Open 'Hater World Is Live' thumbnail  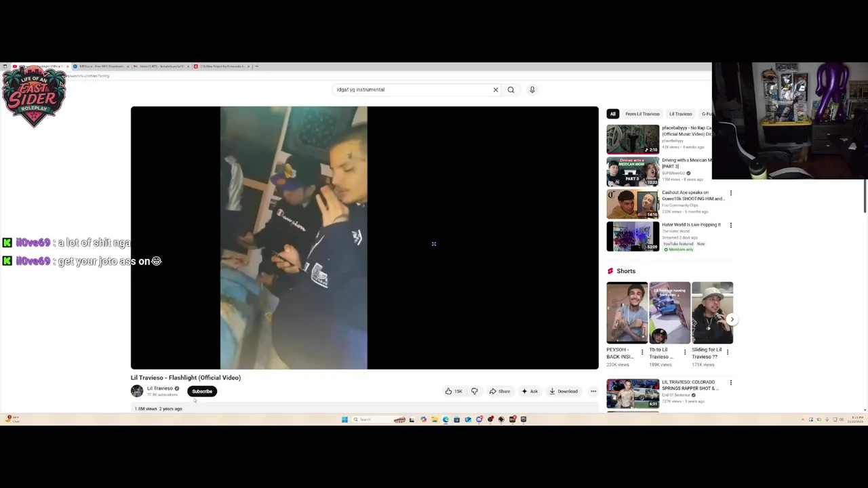633,237
